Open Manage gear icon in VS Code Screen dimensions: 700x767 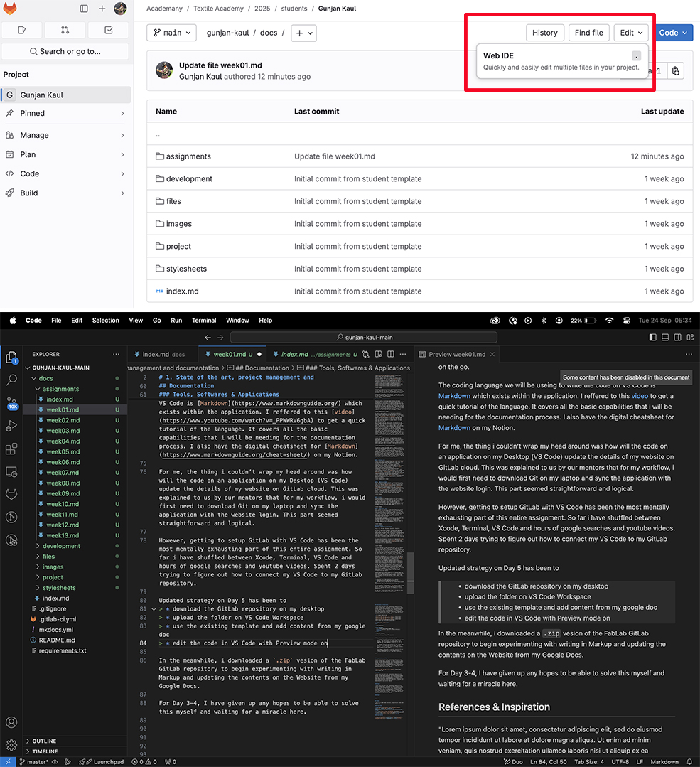tap(11, 745)
